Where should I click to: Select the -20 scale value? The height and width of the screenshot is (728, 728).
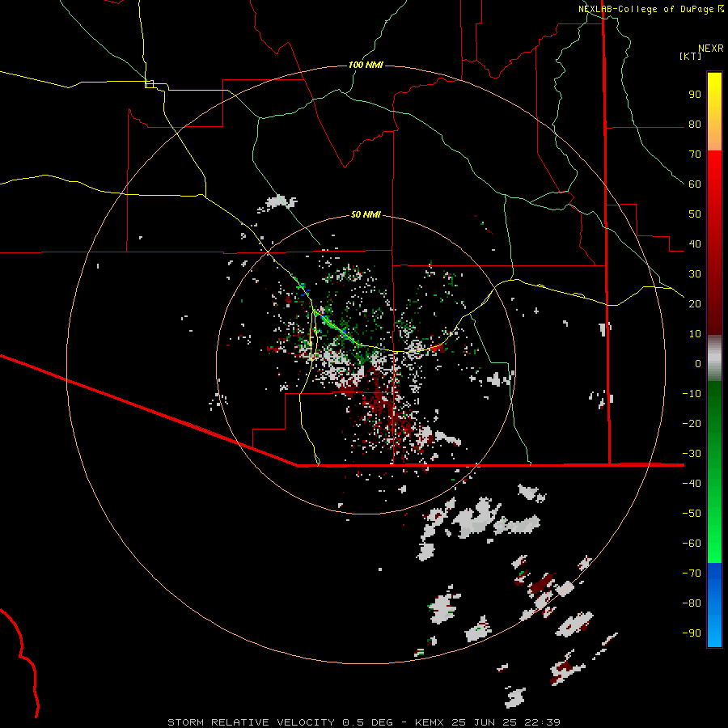692,424
